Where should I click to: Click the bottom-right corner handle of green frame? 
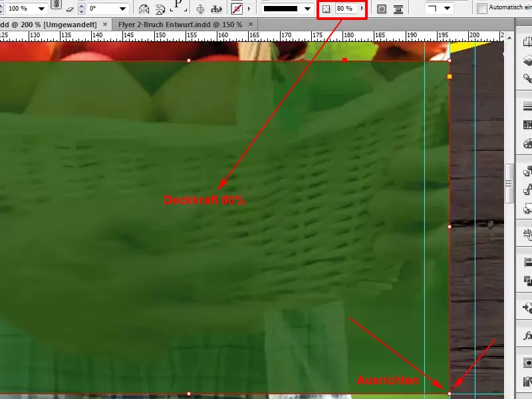point(450,394)
